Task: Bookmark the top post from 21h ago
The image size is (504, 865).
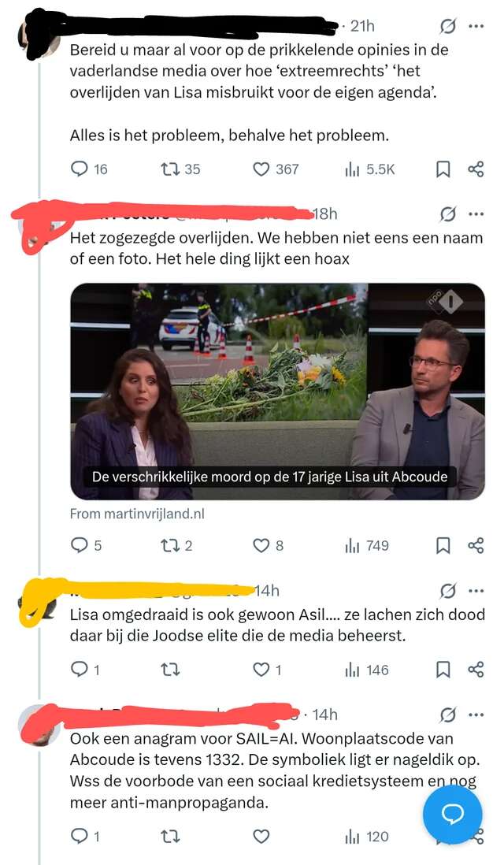Action: [443, 169]
